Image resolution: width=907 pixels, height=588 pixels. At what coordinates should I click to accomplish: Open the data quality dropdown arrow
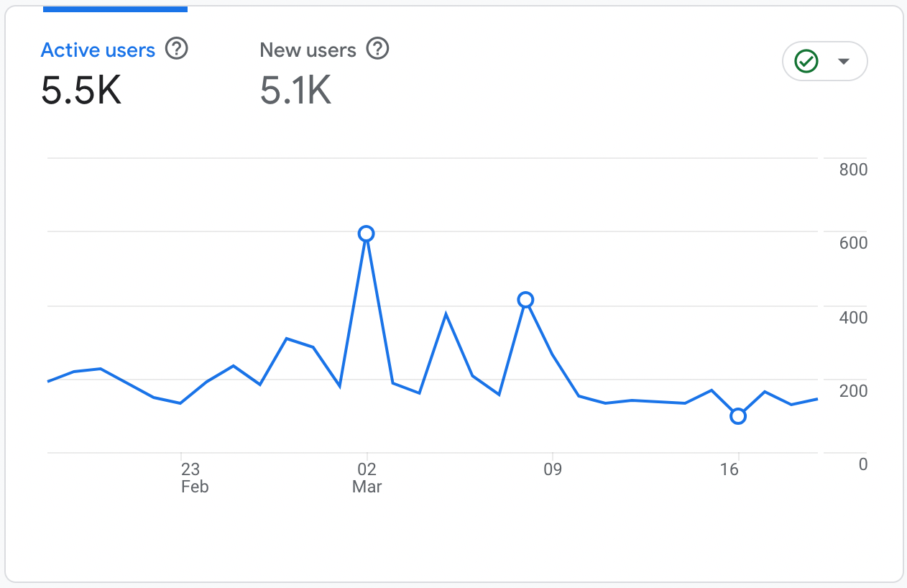pyautogui.click(x=844, y=62)
